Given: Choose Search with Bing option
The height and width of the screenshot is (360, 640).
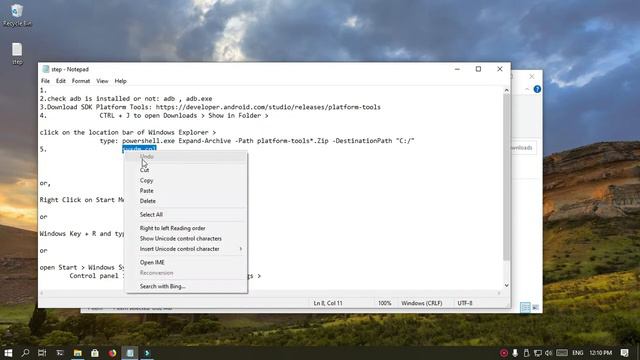Looking at the screenshot, I should (186, 286).
